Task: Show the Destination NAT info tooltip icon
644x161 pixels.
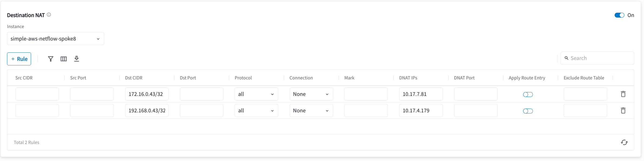Action: click(49, 15)
